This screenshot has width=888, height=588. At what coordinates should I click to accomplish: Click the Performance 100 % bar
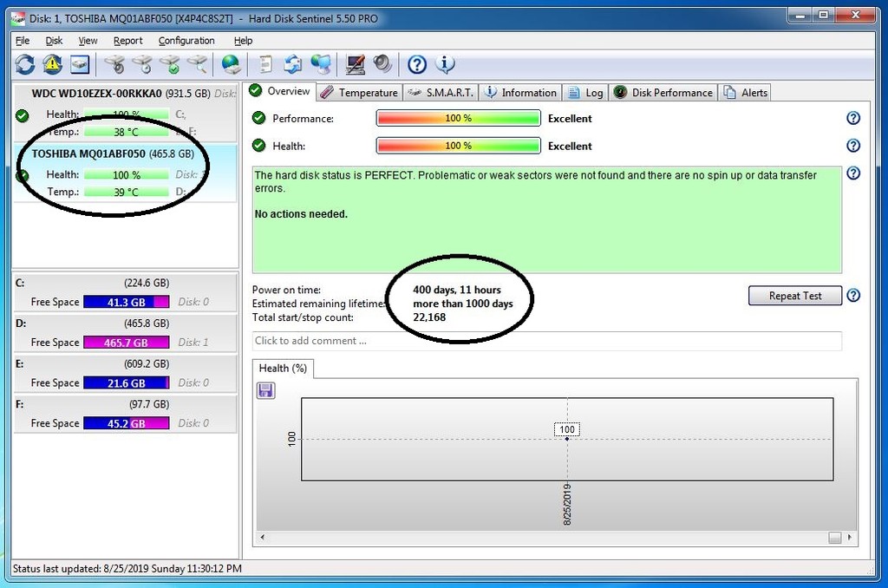coord(458,118)
